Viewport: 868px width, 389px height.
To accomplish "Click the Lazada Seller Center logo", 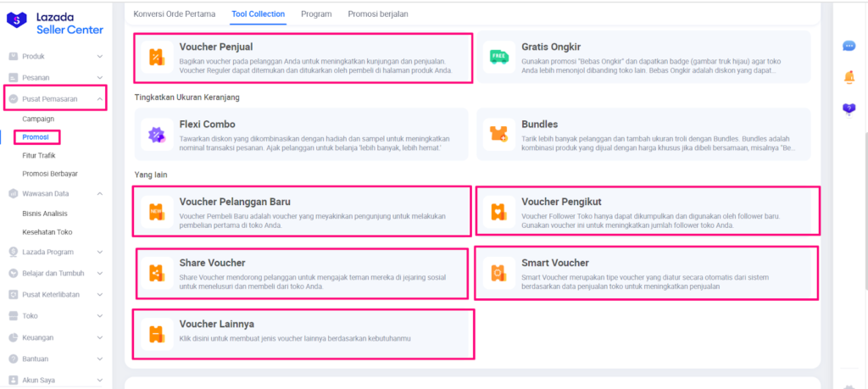I will [54, 23].
